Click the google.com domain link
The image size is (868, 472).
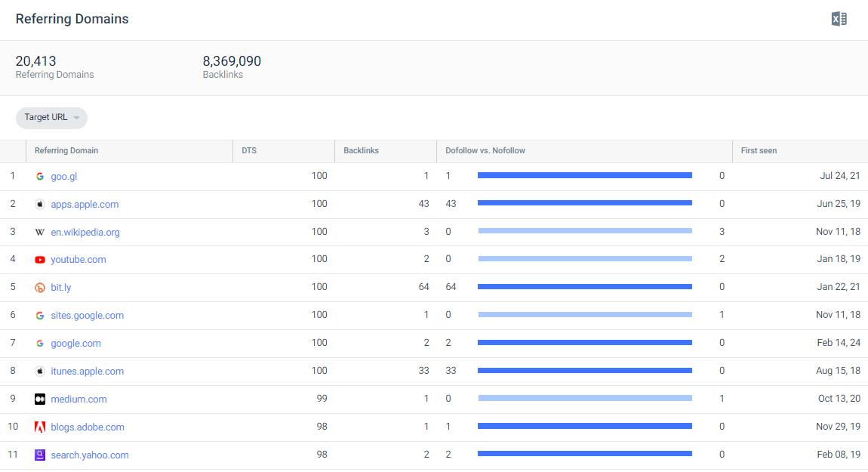click(x=75, y=343)
